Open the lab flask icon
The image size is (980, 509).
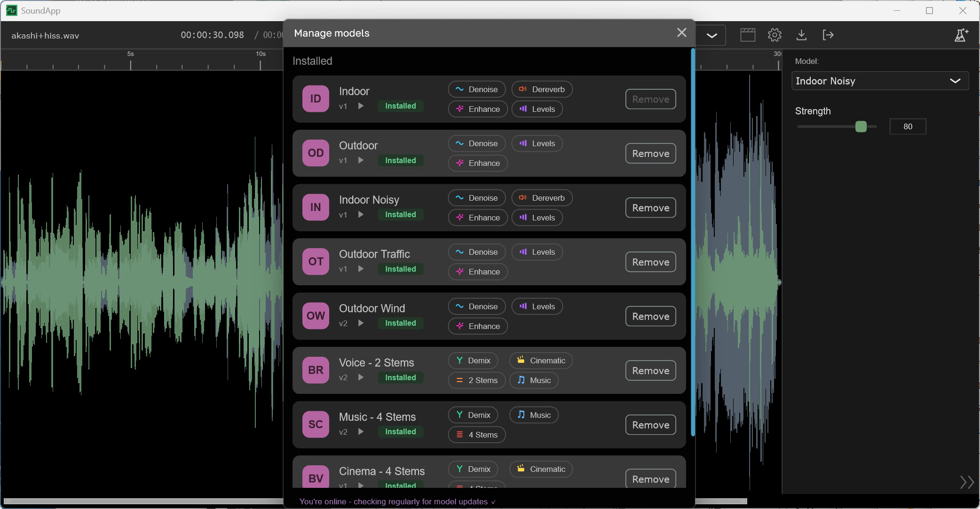(961, 35)
